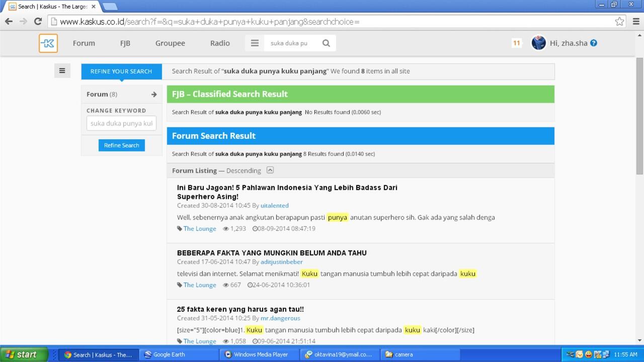The height and width of the screenshot is (362, 644).
Task: Open the Windows start button
Action: (24, 354)
